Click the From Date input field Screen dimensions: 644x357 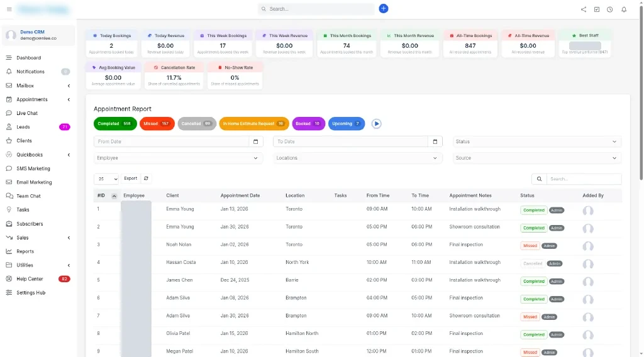(x=171, y=141)
